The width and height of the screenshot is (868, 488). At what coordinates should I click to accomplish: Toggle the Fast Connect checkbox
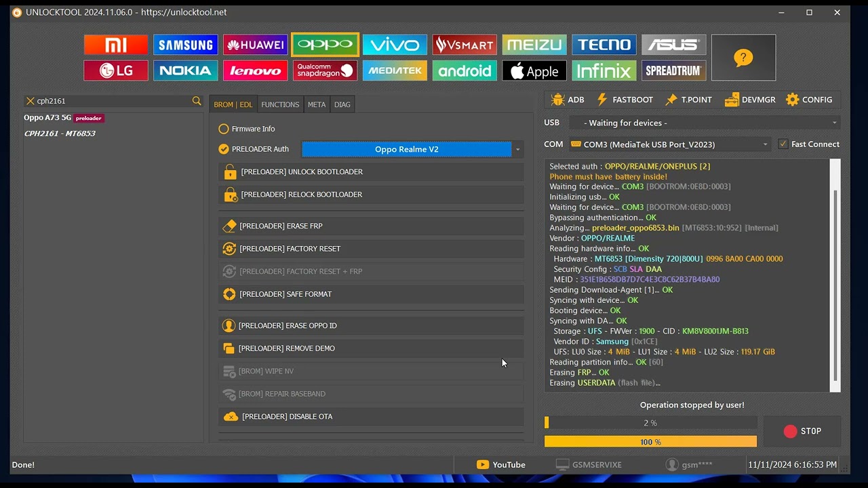click(x=783, y=144)
